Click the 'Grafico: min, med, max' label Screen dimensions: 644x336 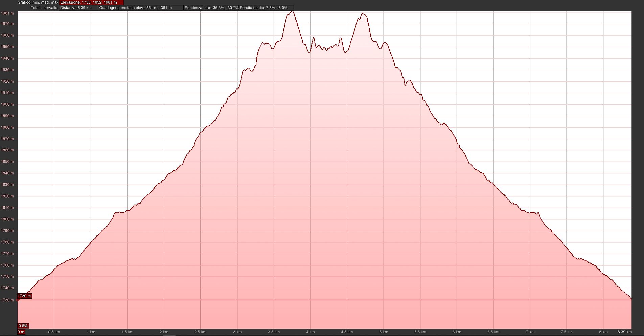point(38,2)
